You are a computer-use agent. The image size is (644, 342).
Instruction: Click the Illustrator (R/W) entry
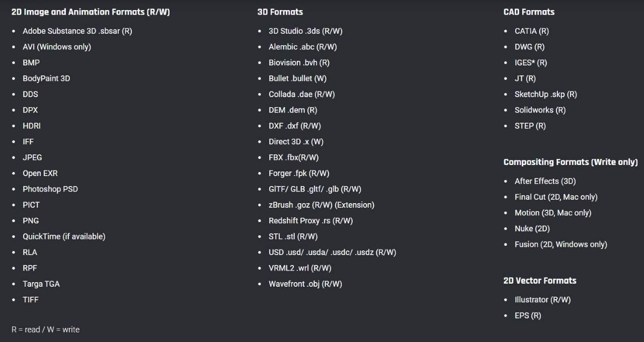coord(542,300)
